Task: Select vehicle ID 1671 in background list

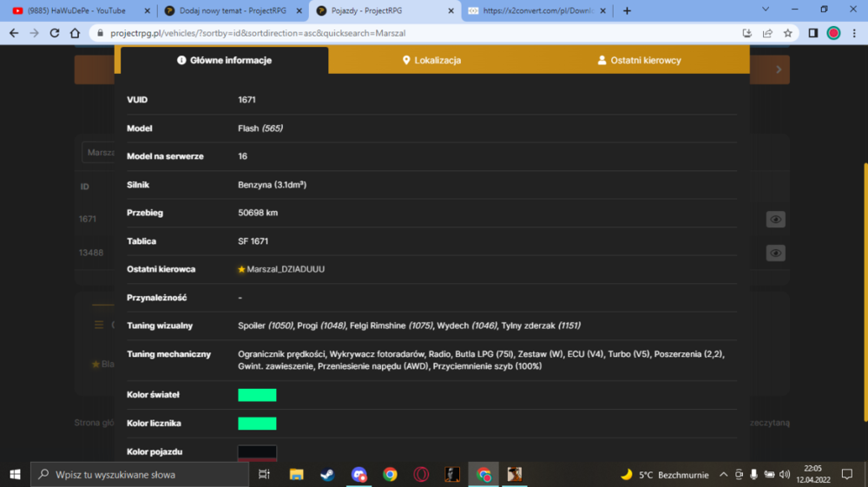Action: (88, 219)
